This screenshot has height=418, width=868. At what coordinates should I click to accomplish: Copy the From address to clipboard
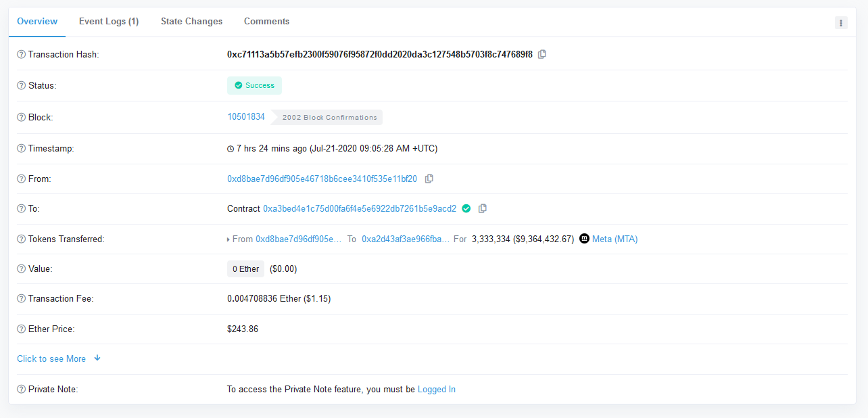point(429,179)
